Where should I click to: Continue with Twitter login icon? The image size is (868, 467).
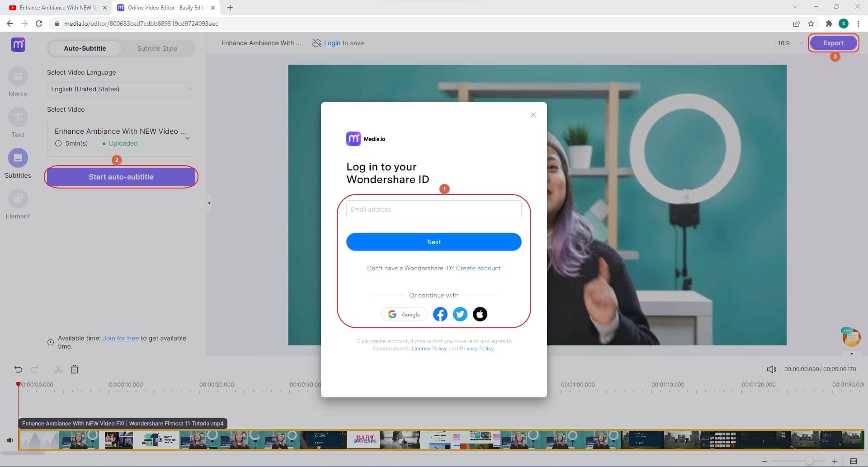pyautogui.click(x=460, y=314)
